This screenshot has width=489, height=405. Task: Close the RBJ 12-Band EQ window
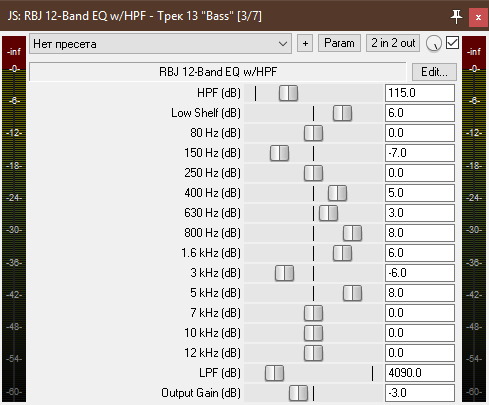click(478, 17)
